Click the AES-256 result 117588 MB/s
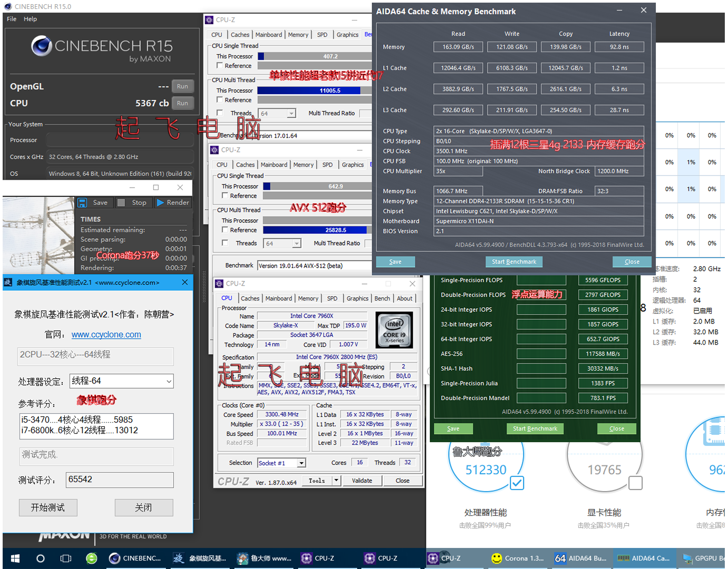This screenshot has height=569, width=728. click(603, 354)
